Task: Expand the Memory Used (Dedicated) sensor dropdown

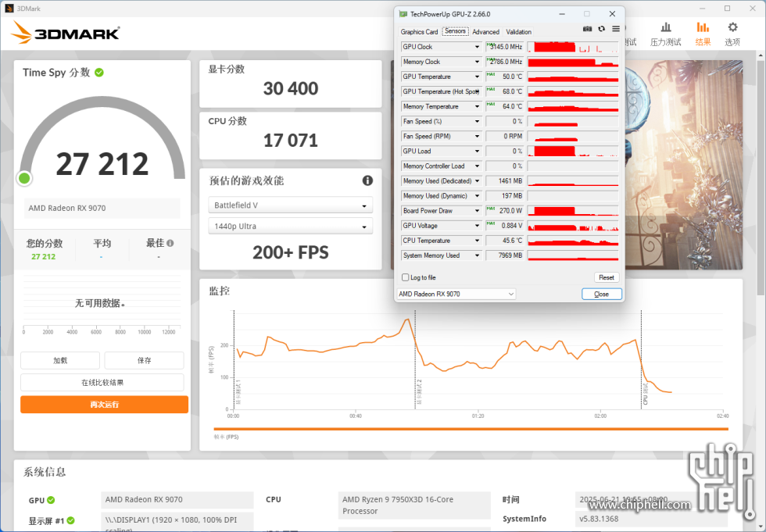Action: (x=478, y=181)
